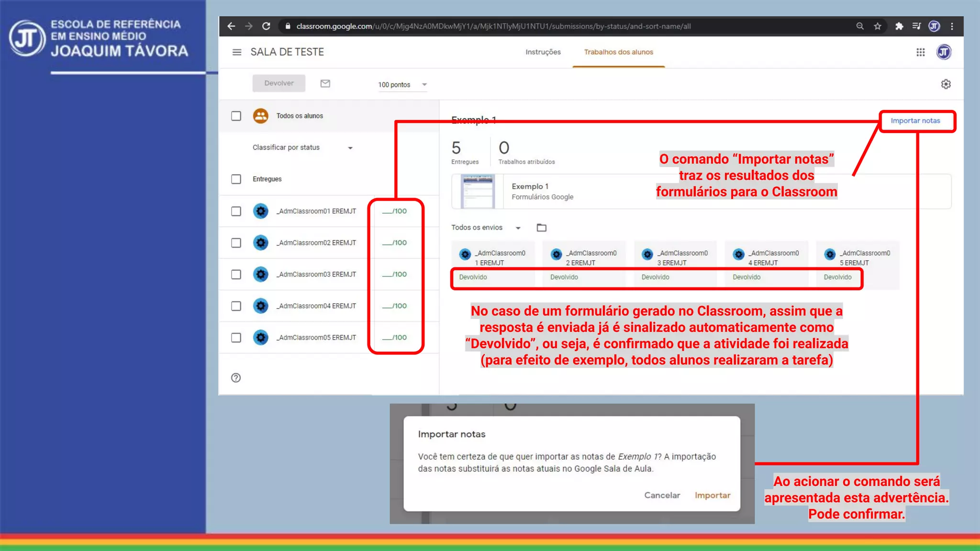980x551 pixels.
Task: Open the JT Google account avatar
Action: [x=944, y=52]
